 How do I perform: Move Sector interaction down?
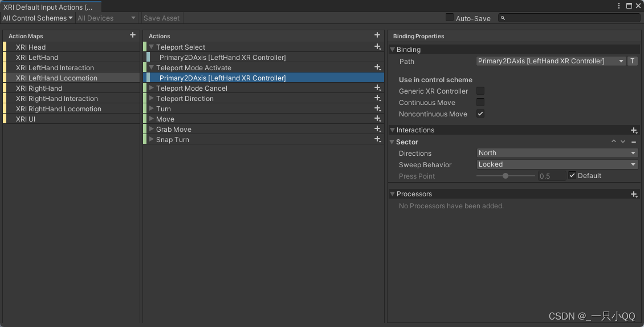click(623, 142)
